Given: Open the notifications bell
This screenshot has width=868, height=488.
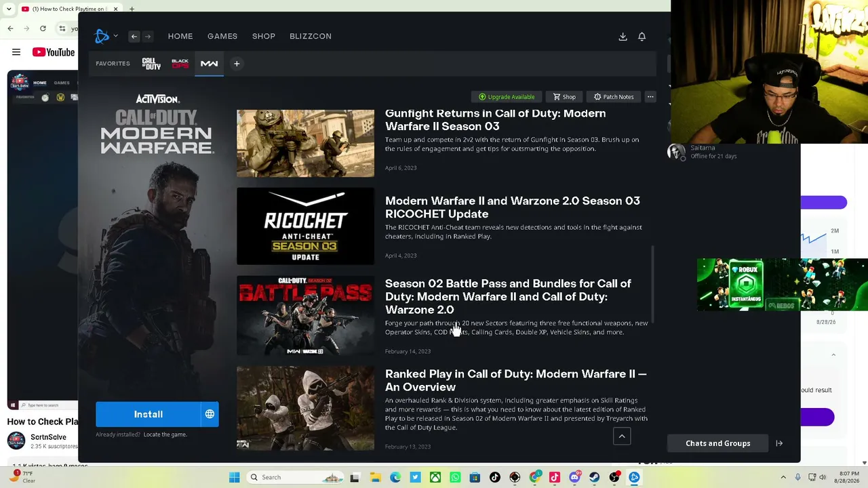Looking at the screenshot, I should (x=642, y=37).
